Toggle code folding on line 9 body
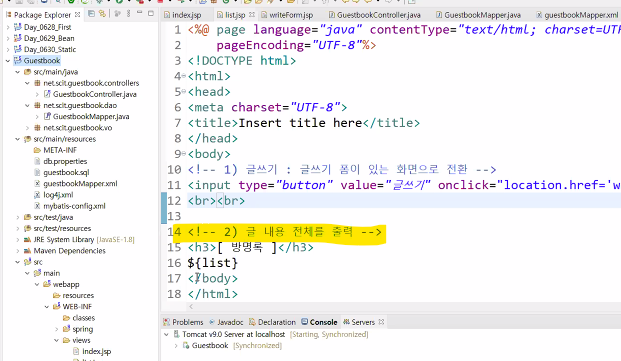 183,154
